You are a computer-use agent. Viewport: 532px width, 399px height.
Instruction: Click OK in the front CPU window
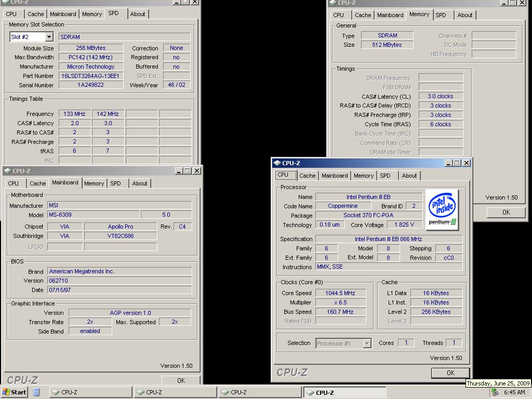pyautogui.click(x=450, y=373)
